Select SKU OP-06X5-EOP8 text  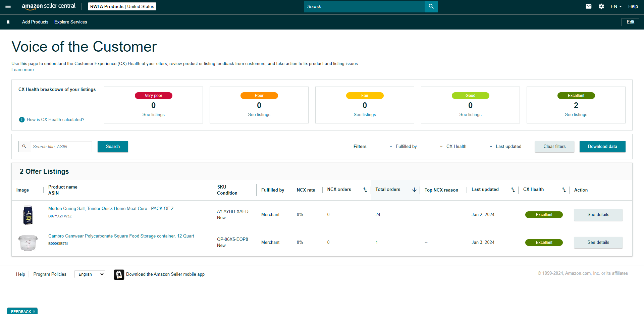pos(232,240)
